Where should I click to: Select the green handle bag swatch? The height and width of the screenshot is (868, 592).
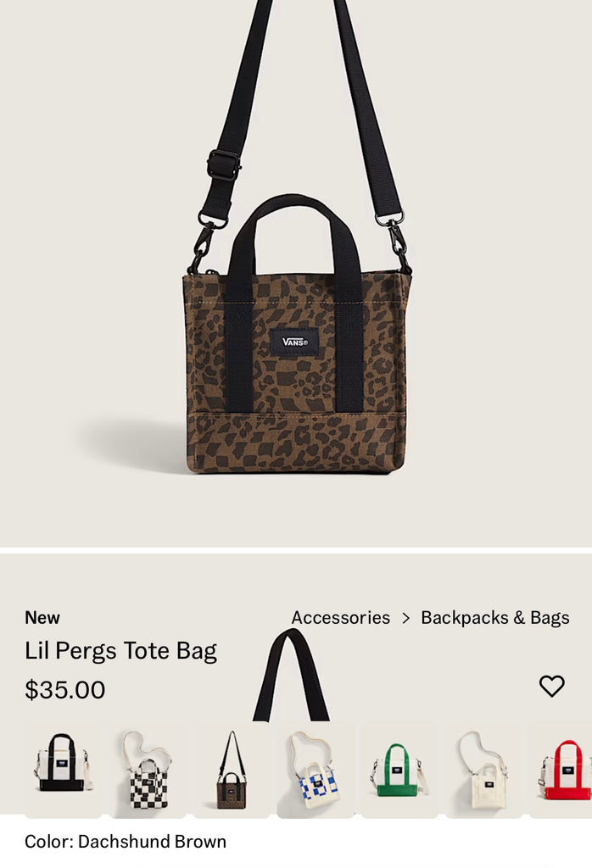(x=399, y=770)
